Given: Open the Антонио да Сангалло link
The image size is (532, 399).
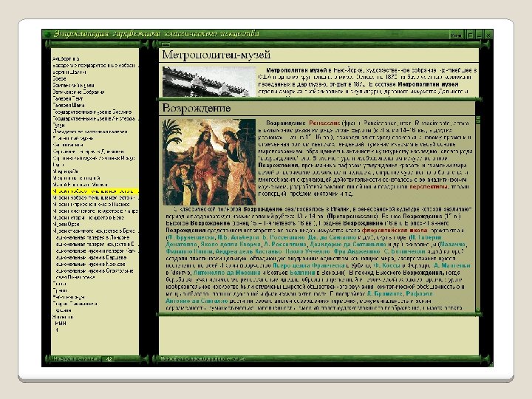Looking at the screenshot, I should [x=197, y=301].
